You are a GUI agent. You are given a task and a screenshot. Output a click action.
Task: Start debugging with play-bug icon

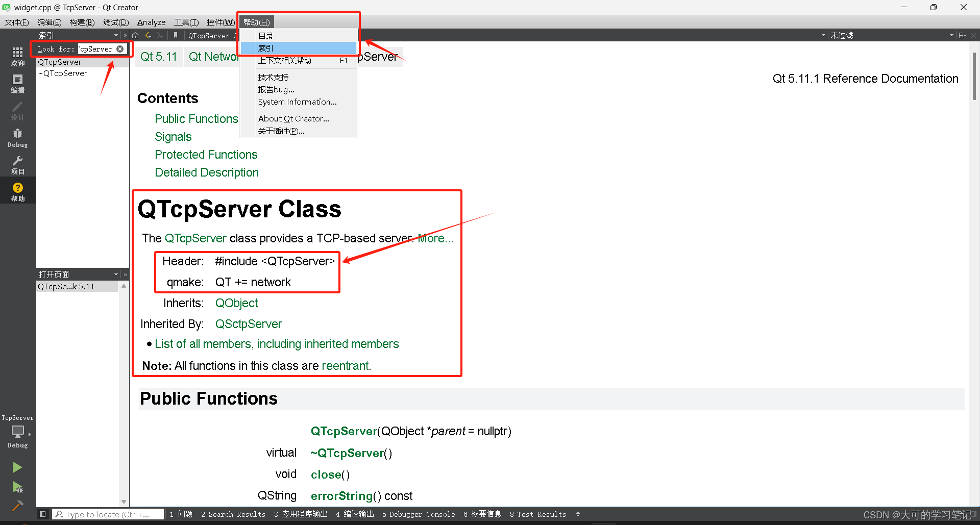17,487
